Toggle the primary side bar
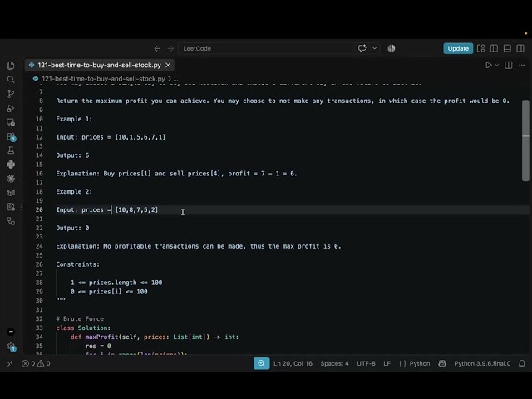 click(494, 48)
